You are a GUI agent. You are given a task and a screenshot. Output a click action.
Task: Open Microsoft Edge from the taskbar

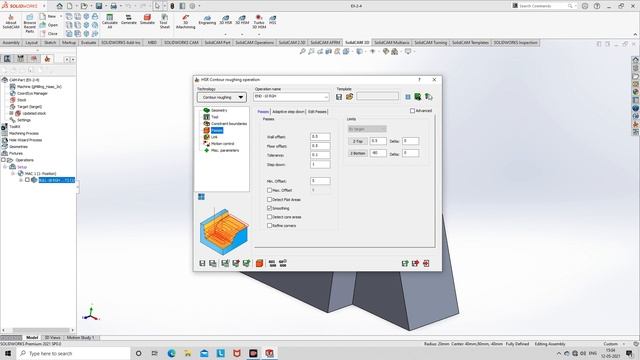pos(171,353)
